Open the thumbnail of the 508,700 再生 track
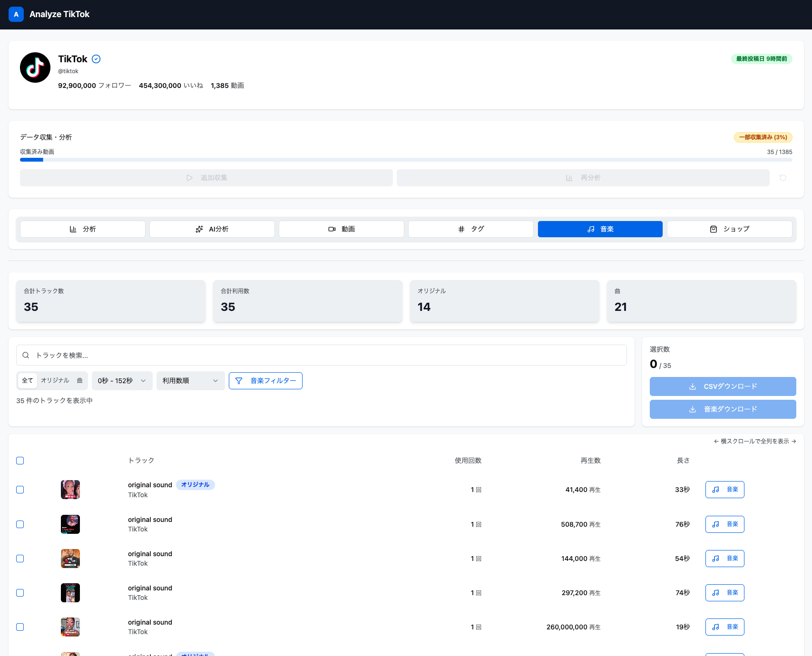The height and width of the screenshot is (656, 812). (x=70, y=524)
